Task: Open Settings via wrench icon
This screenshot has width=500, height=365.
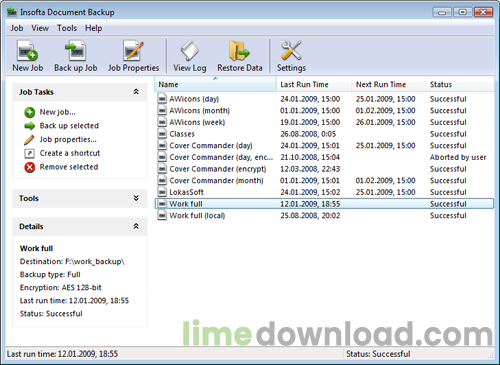Action: pos(291,51)
